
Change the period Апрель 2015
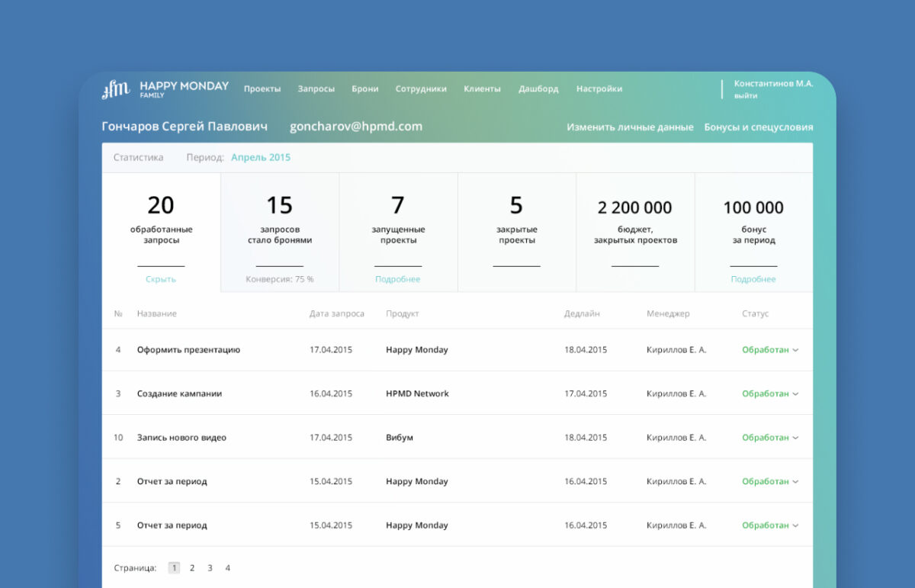(261, 158)
